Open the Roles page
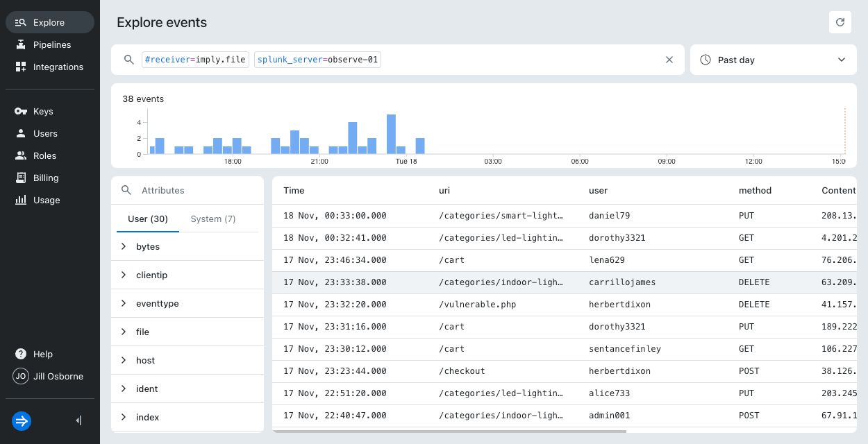Screen dimensions: 868x444 tap(44, 155)
